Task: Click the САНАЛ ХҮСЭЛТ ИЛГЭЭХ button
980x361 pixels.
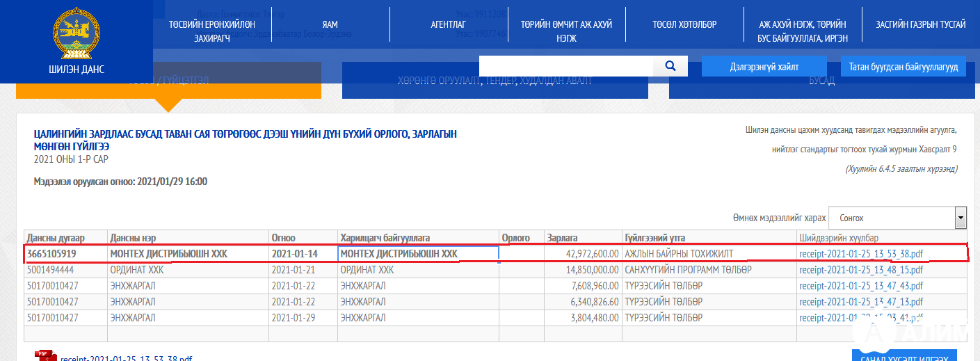Action: coord(904,357)
